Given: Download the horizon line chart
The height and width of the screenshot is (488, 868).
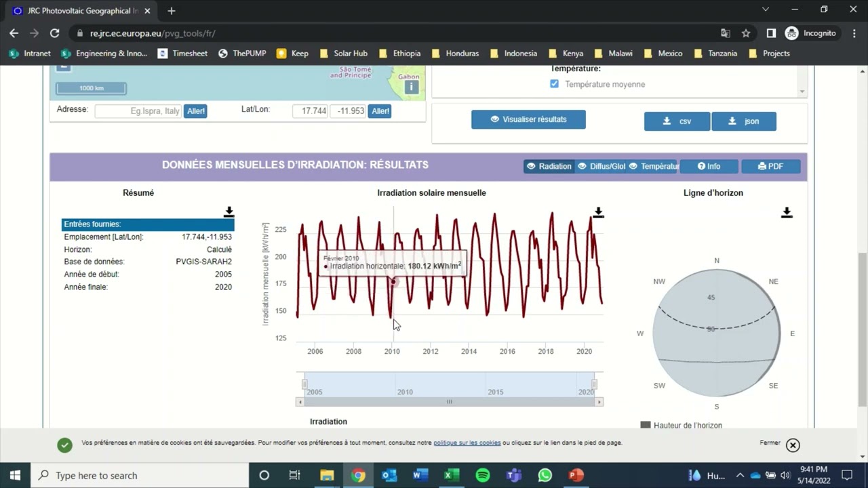Looking at the screenshot, I should (787, 212).
